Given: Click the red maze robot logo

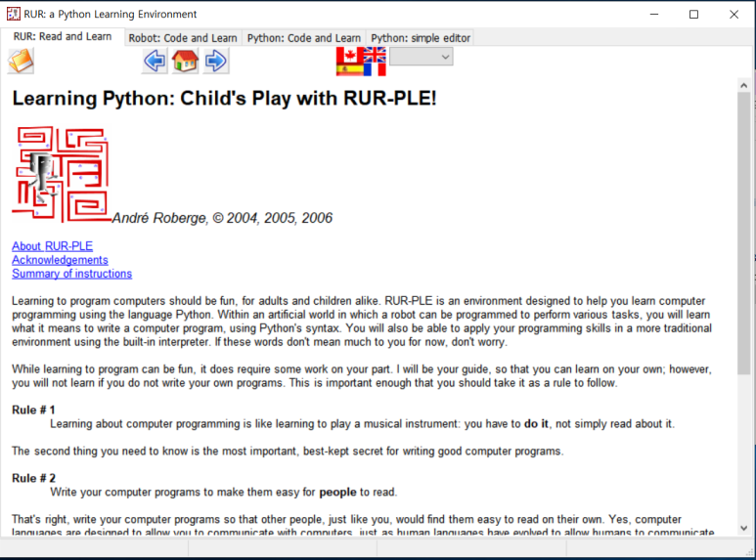Looking at the screenshot, I should [x=61, y=174].
